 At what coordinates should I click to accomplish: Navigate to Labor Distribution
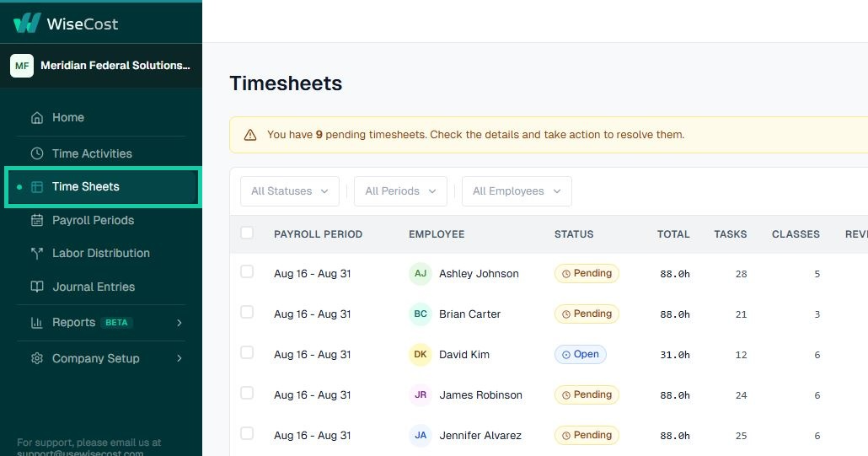[101, 254]
